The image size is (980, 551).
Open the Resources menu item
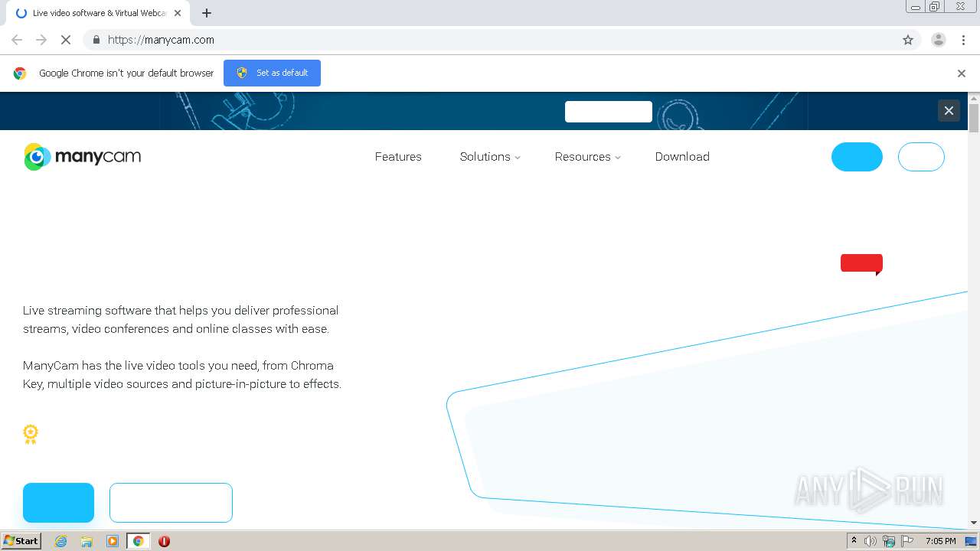[x=583, y=157]
